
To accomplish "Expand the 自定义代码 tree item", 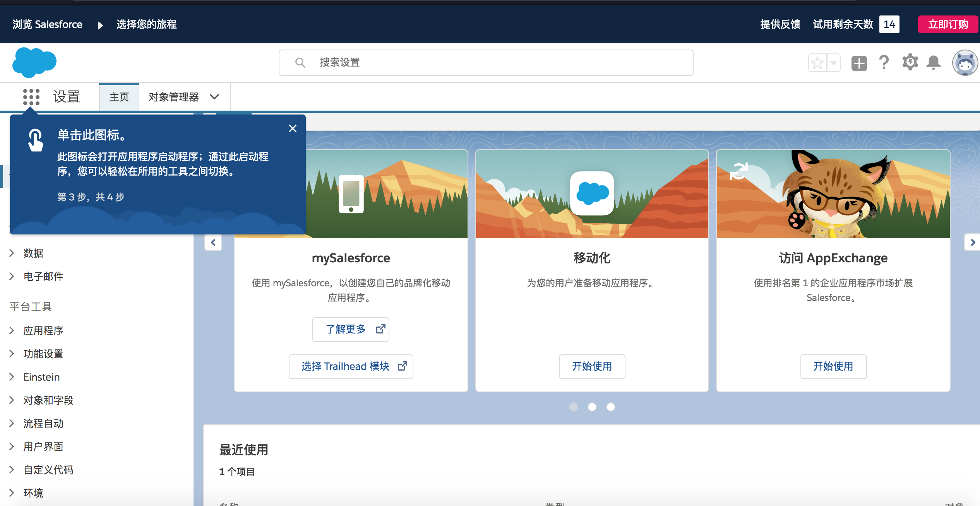I will pos(12,470).
